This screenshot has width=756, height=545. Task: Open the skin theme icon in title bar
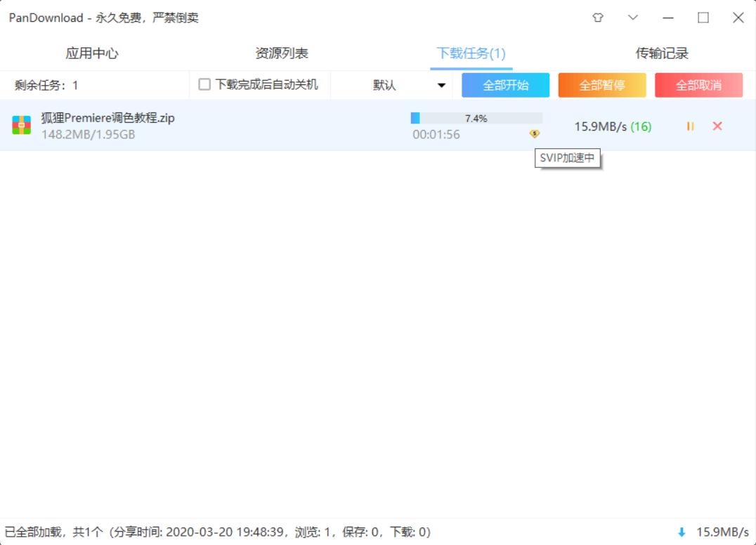tap(597, 18)
